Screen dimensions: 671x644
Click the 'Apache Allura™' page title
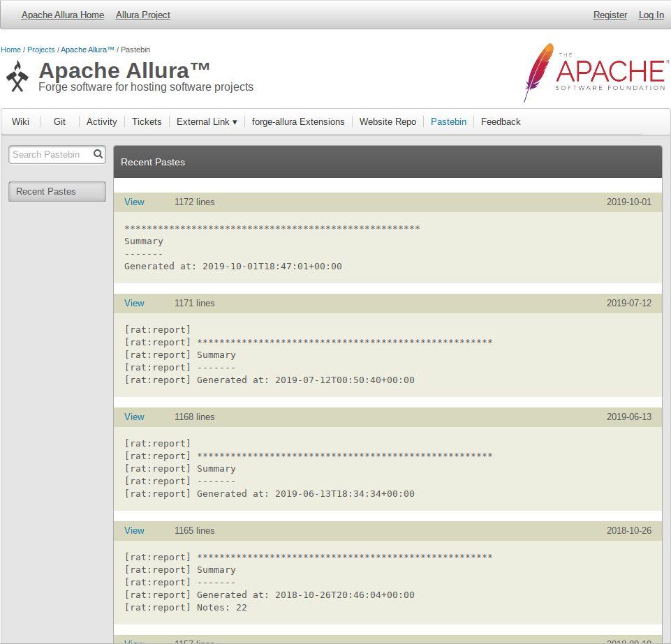click(124, 70)
